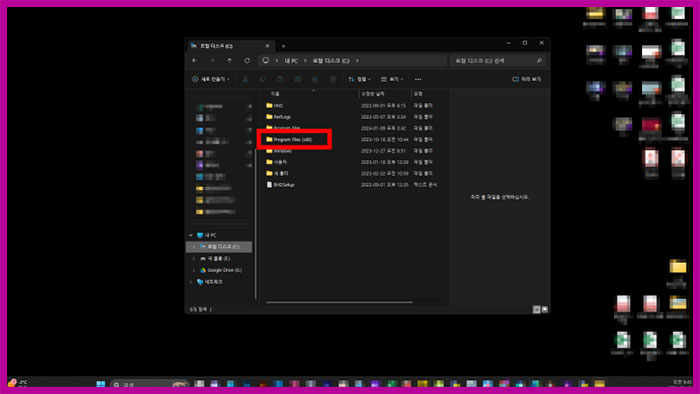Select the HNC folder

[278, 106]
